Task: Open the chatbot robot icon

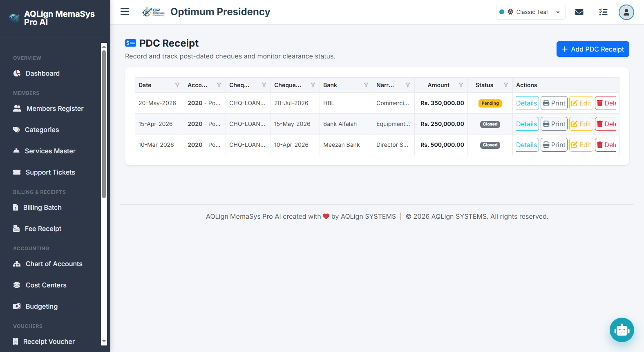Action: 622,330
